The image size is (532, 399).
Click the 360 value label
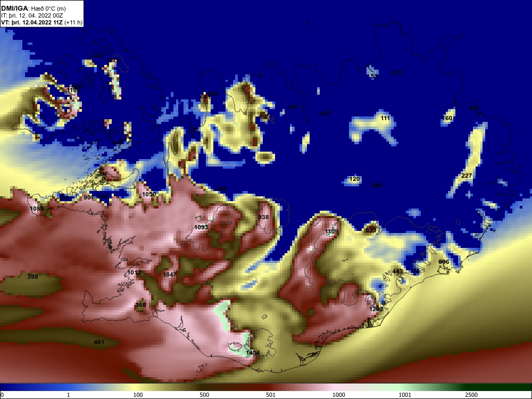point(140,305)
